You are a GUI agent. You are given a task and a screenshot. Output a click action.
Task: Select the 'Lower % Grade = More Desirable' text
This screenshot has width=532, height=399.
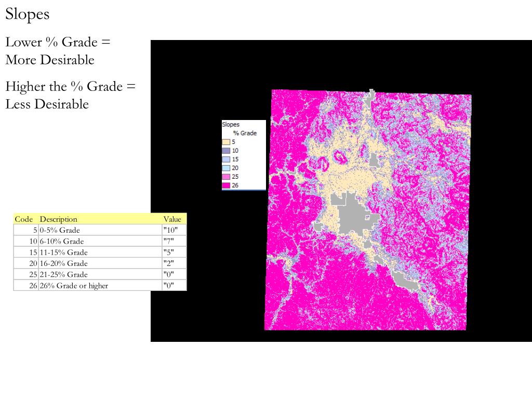pos(58,51)
